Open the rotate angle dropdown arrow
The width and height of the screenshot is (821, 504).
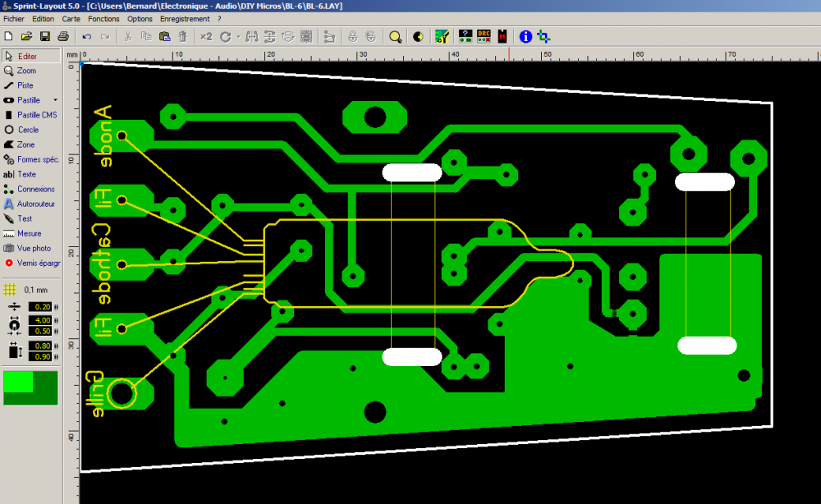(x=238, y=36)
